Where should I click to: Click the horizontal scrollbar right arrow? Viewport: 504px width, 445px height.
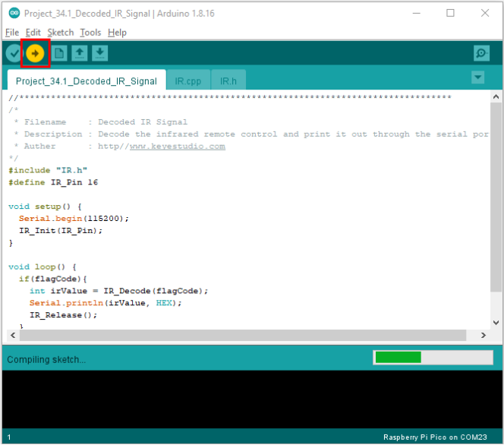point(483,336)
